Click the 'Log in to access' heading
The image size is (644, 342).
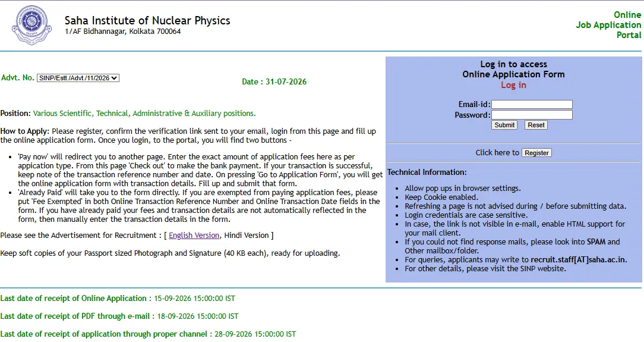click(x=513, y=64)
